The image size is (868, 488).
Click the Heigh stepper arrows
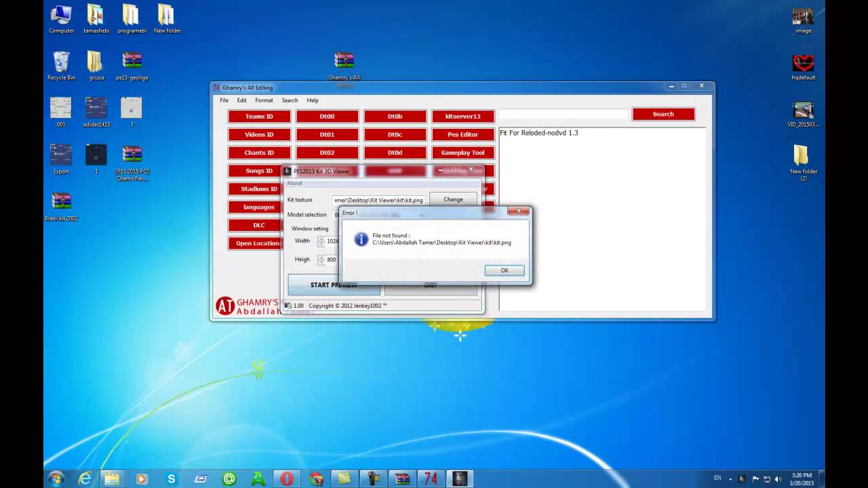321,260
